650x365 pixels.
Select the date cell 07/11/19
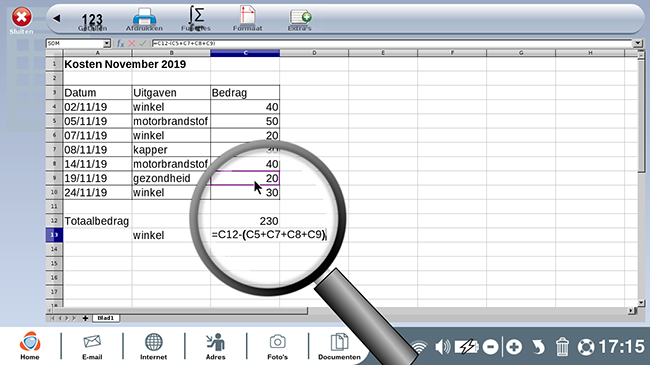click(97, 135)
